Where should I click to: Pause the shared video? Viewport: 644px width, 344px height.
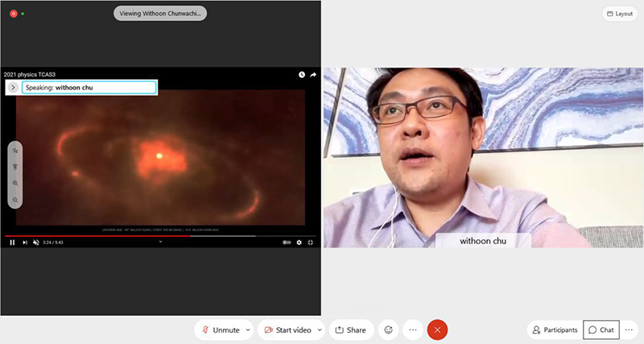point(12,242)
